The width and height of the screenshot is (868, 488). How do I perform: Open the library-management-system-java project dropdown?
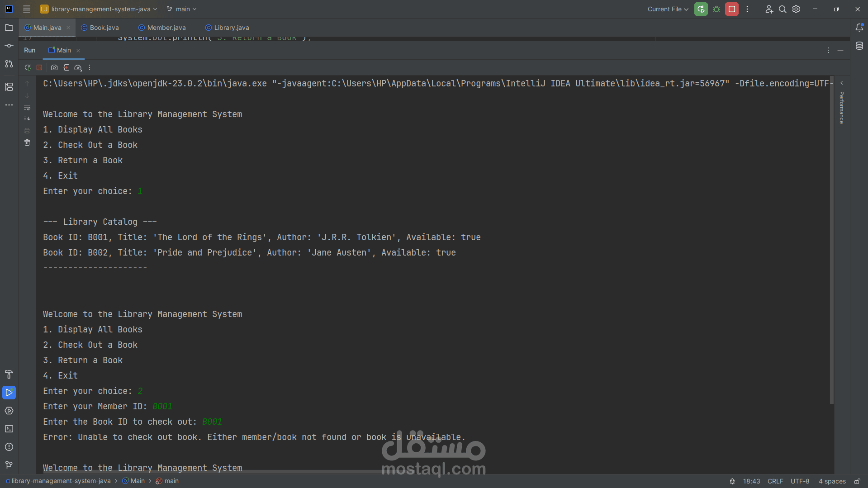pos(99,9)
